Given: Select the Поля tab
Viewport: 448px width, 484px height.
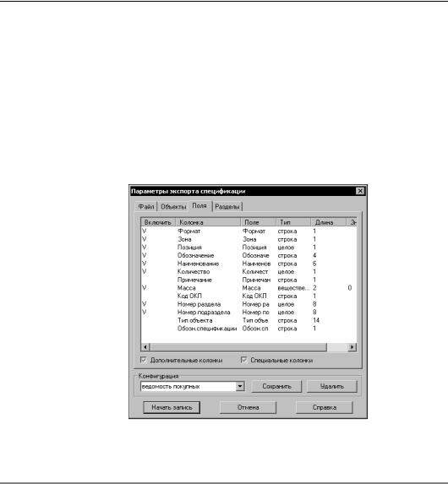Looking at the screenshot, I should tap(199, 205).
